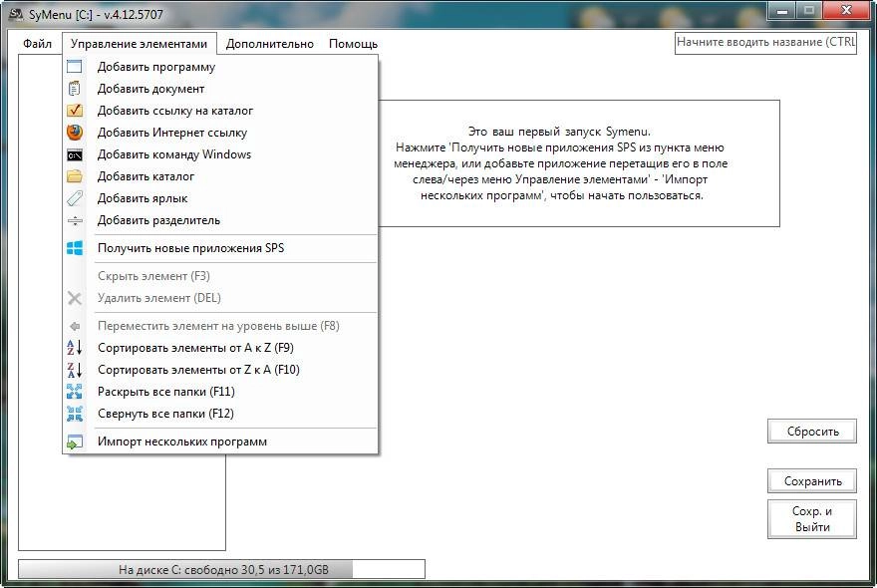
Task: Click the Сбросить button
Action: click(x=812, y=432)
